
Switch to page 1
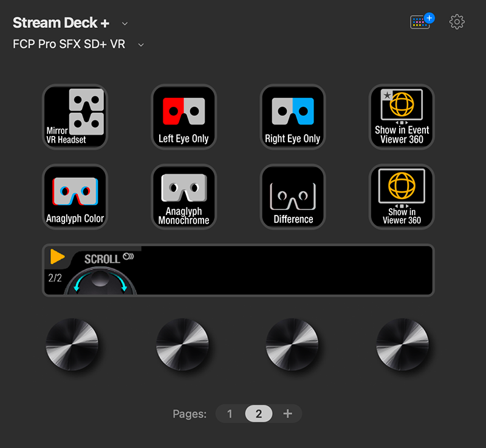(230, 413)
